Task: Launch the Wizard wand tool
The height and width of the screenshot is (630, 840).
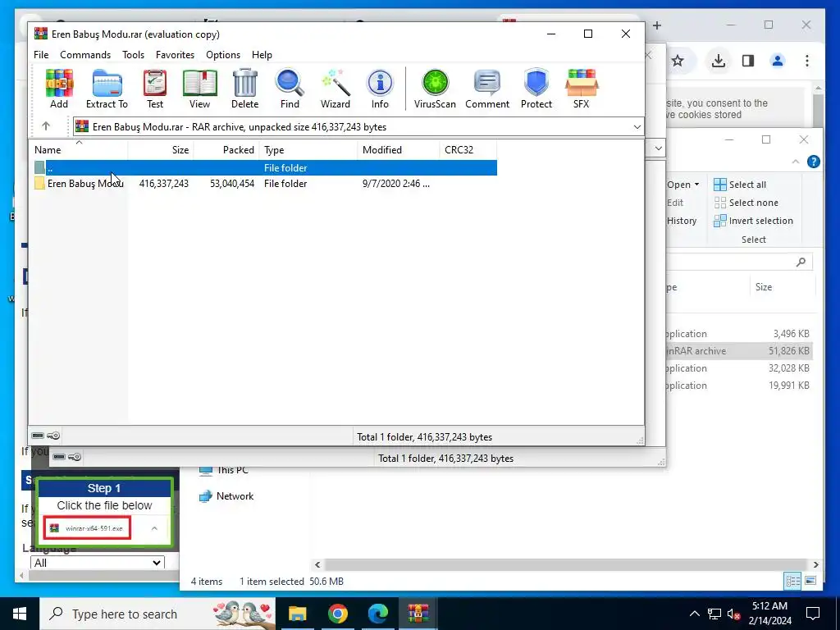Action: pos(336,89)
